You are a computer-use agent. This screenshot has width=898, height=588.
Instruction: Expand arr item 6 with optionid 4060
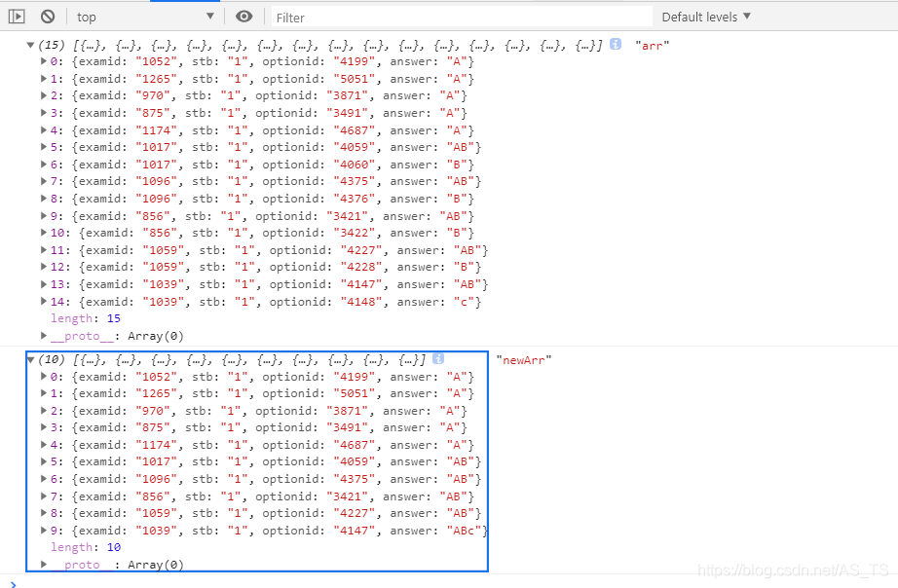(44, 165)
